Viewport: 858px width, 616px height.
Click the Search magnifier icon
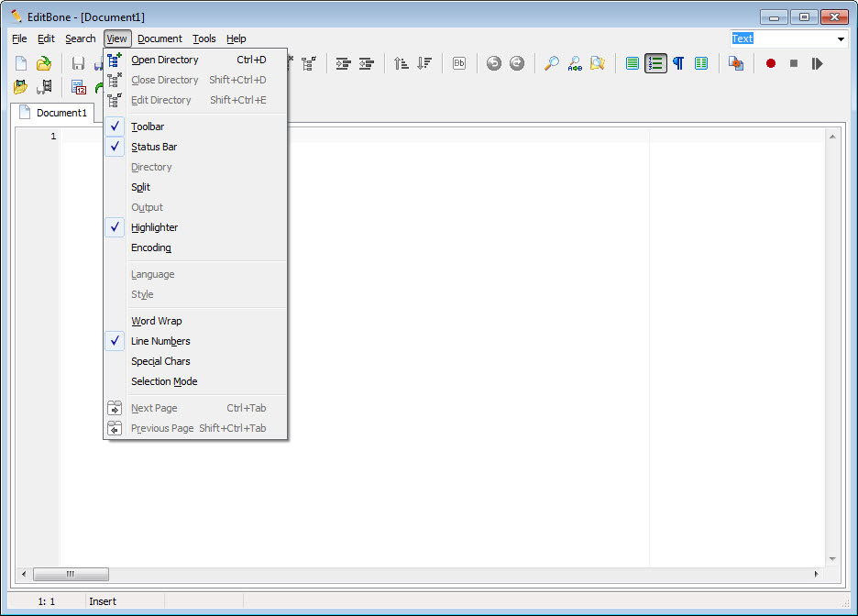coord(552,63)
